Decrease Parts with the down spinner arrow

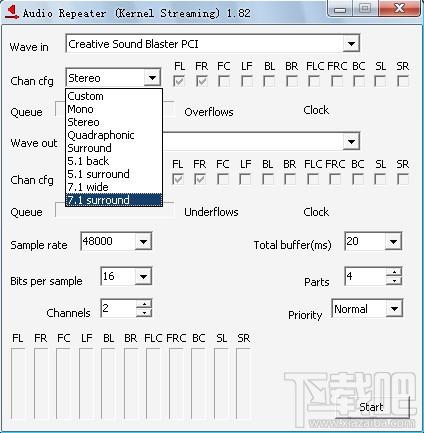click(394, 281)
